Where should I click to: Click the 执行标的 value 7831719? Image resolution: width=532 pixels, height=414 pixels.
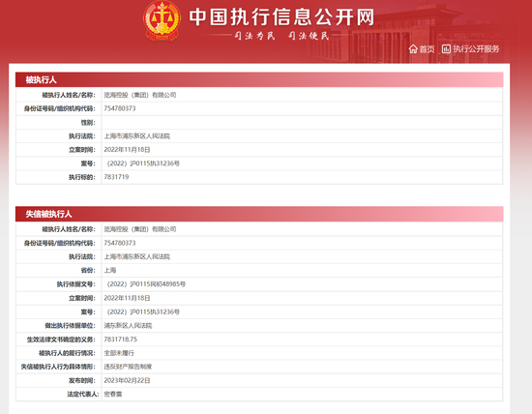[x=116, y=177]
